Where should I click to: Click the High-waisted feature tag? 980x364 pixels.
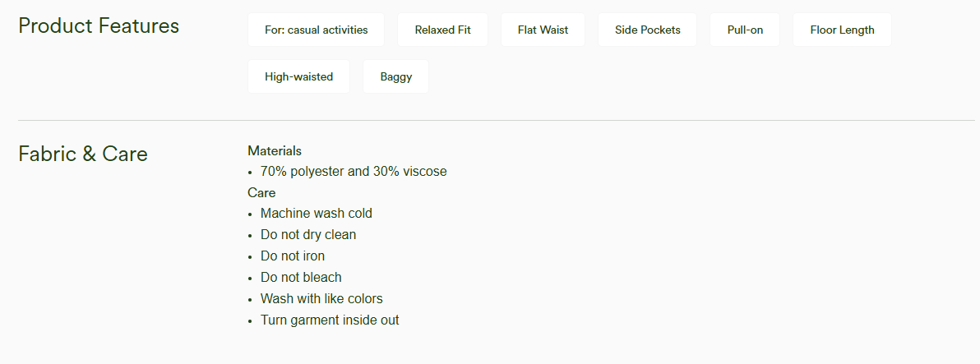click(x=298, y=76)
